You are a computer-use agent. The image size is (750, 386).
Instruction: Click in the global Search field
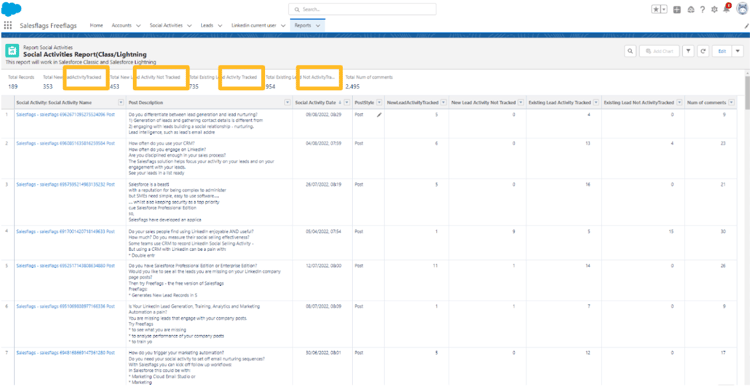362,9
